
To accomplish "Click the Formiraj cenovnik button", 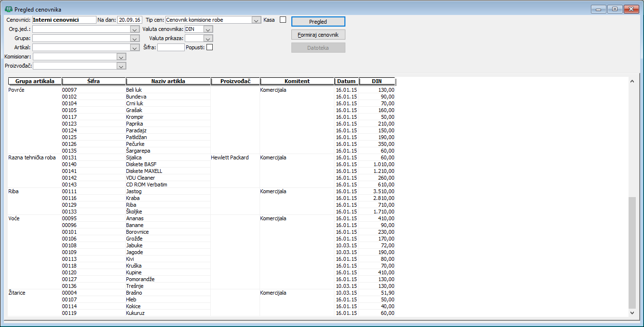I will (x=318, y=35).
